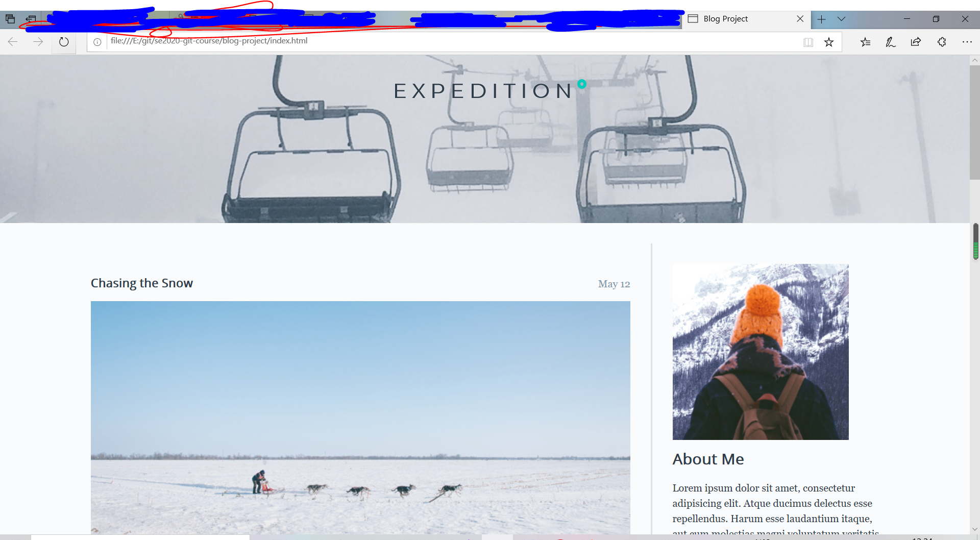Go forward with the arrow icon
Screen dimensions: 980x540
click(38, 42)
